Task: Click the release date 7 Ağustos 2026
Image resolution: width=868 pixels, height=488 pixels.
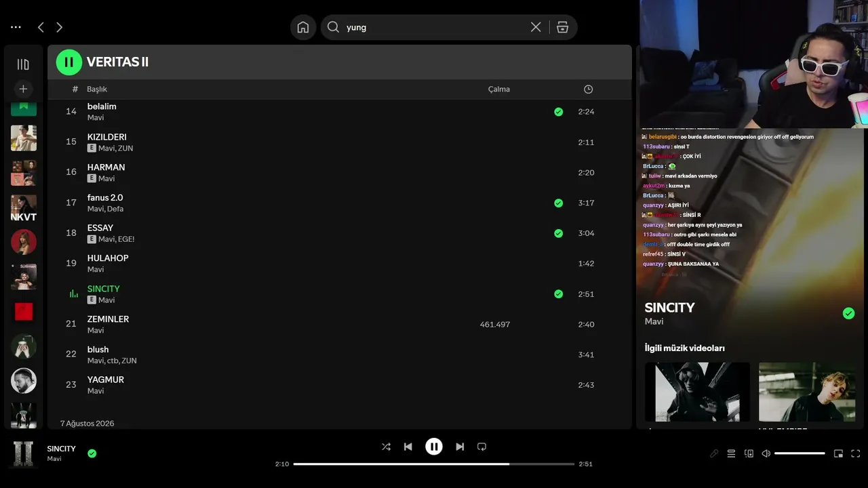Action: (x=87, y=424)
